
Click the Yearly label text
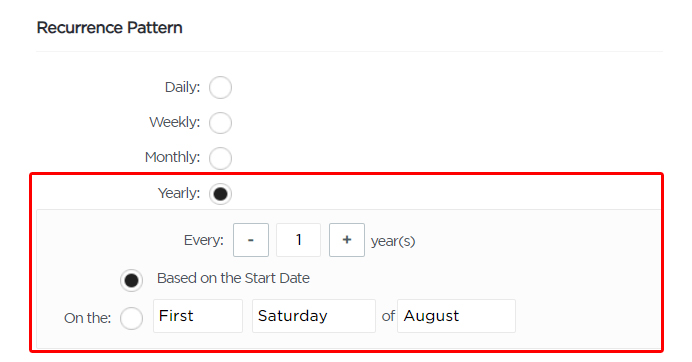point(179,193)
